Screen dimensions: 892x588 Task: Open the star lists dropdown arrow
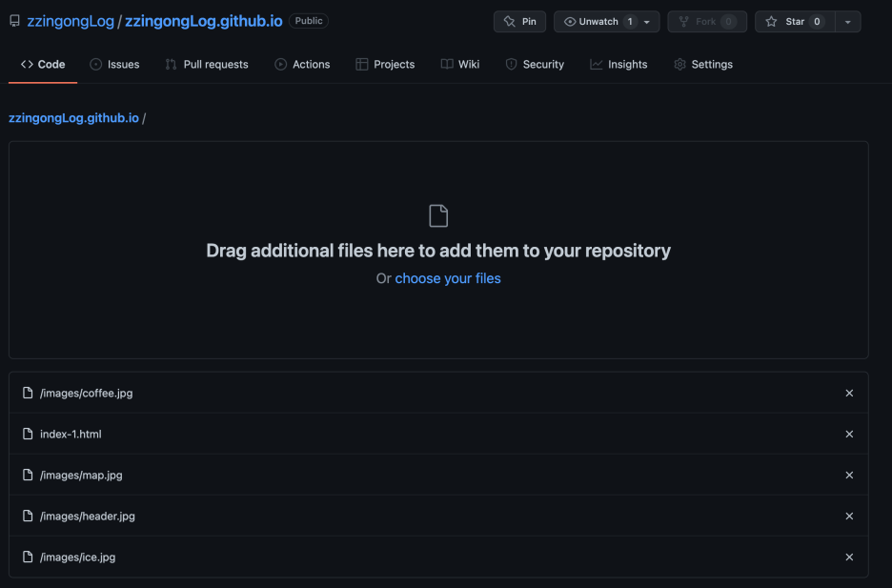[x=847, y=22]
